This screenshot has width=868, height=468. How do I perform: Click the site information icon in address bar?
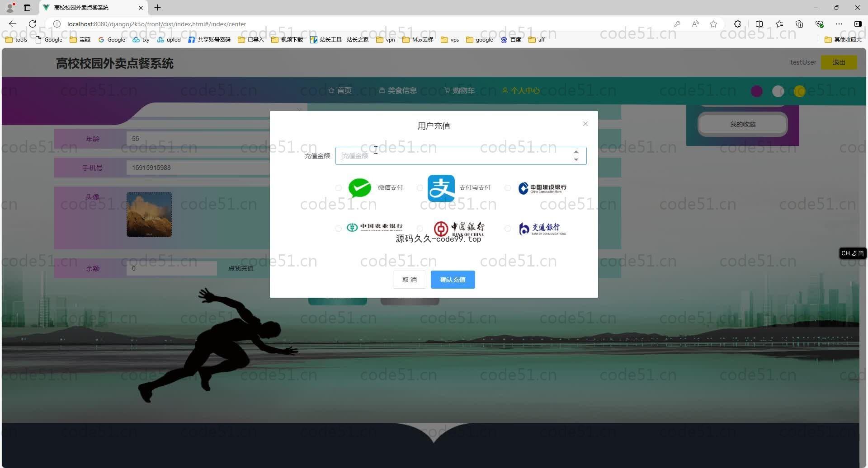tap(57, 24)
